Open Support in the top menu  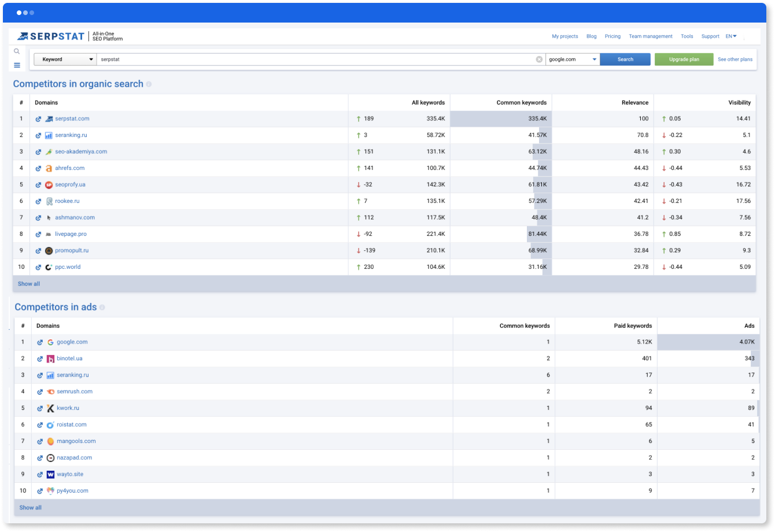pos(710,36)
